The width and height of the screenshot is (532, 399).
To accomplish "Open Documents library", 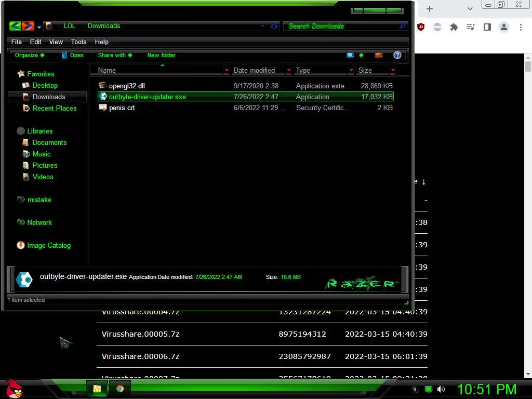I will pos(49,142).
